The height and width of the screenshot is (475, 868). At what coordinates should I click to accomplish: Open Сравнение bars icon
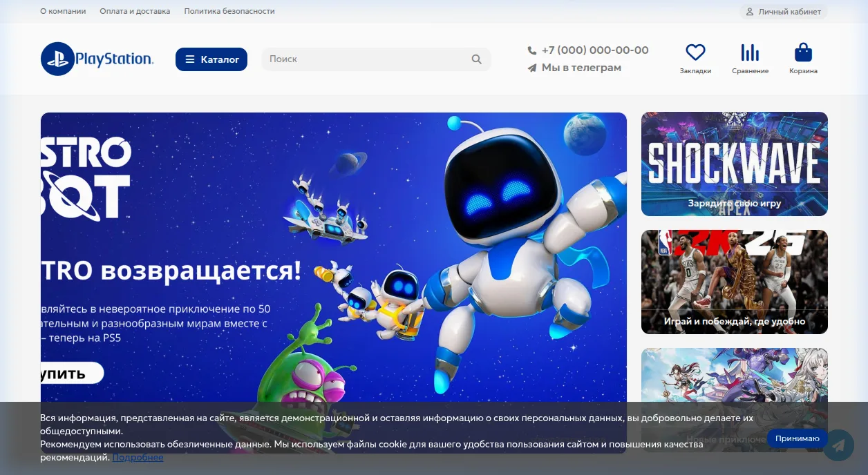click(x=750, y=52)
